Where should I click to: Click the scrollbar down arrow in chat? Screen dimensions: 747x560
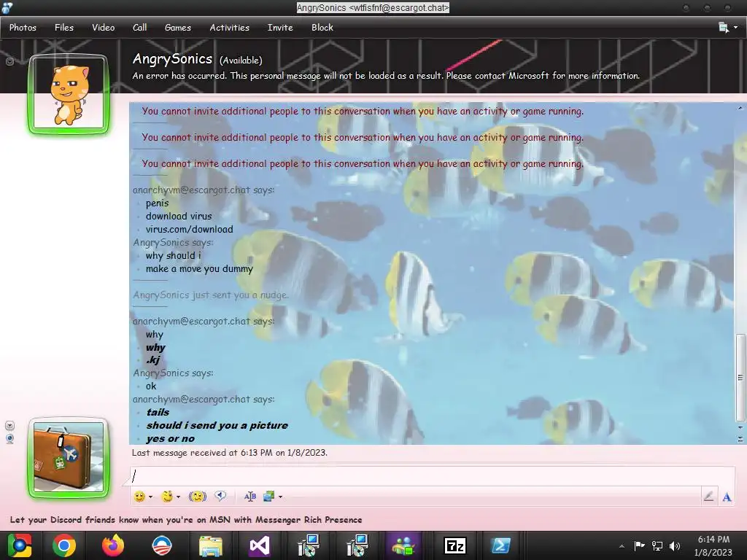(x=740, y=427)
